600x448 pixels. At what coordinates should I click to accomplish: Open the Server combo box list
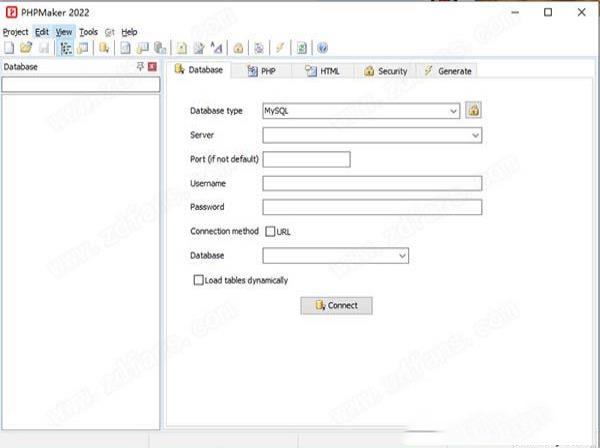pyautogui.click(x=476, y=134)
